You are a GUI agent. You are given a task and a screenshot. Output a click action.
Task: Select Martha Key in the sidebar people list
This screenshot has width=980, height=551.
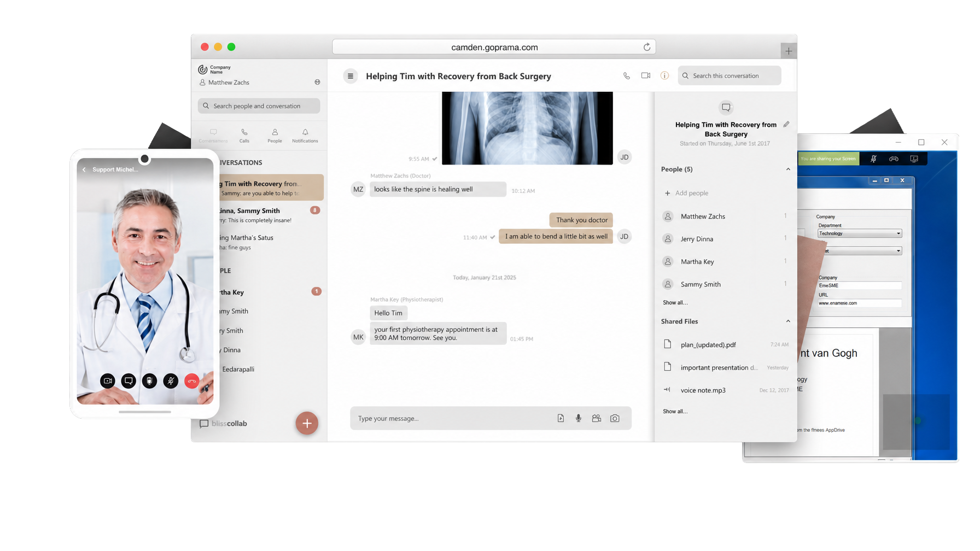point(272,292)
